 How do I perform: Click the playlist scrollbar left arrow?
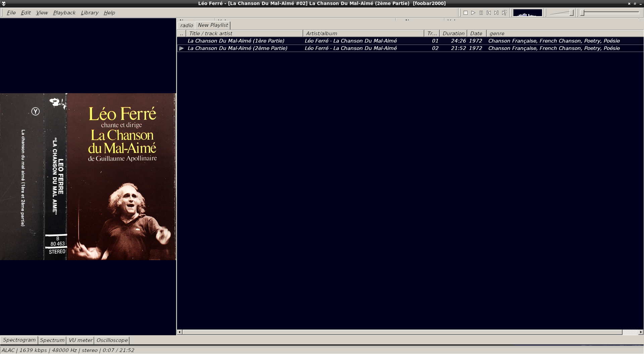pyautogui.click(x=180, y=332)
